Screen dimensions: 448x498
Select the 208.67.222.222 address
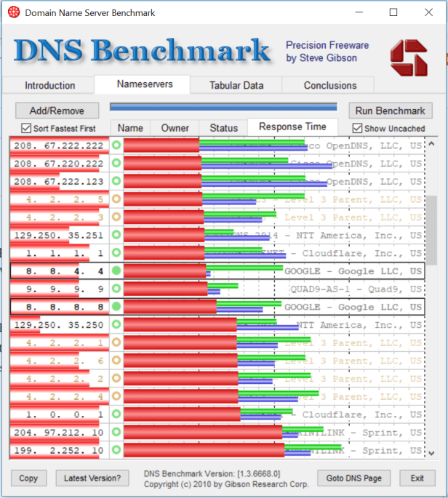59,145
